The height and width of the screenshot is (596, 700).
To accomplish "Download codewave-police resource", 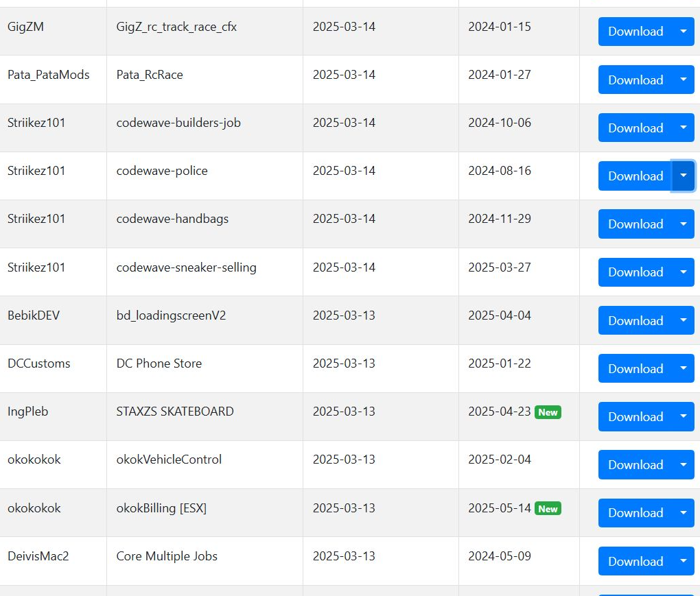I will click(635, 176).
